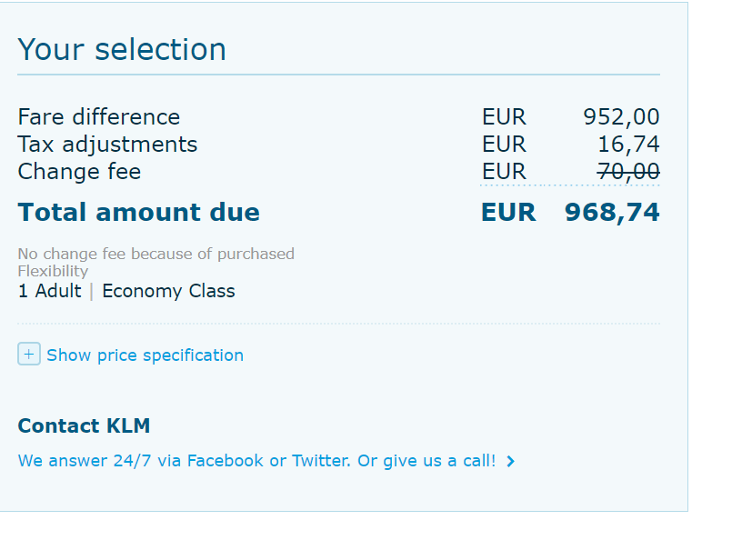Viewport: 732px width, 560px height.
Task: Click the 'Contact KLM' heading
Action: pos(84,426)
